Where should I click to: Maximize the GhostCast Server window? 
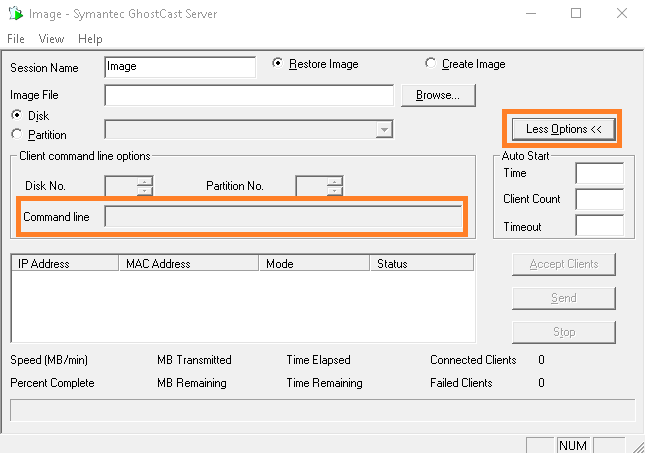[x=576, y=14]
